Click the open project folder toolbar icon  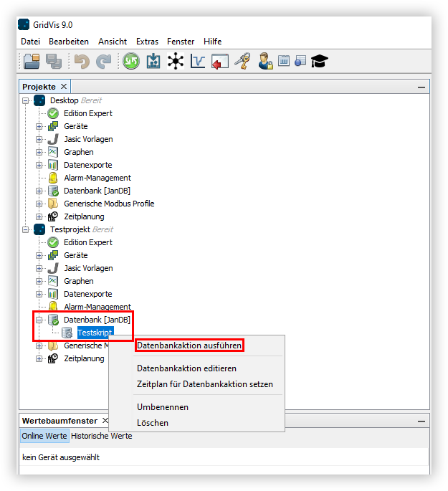click(31, 62)
